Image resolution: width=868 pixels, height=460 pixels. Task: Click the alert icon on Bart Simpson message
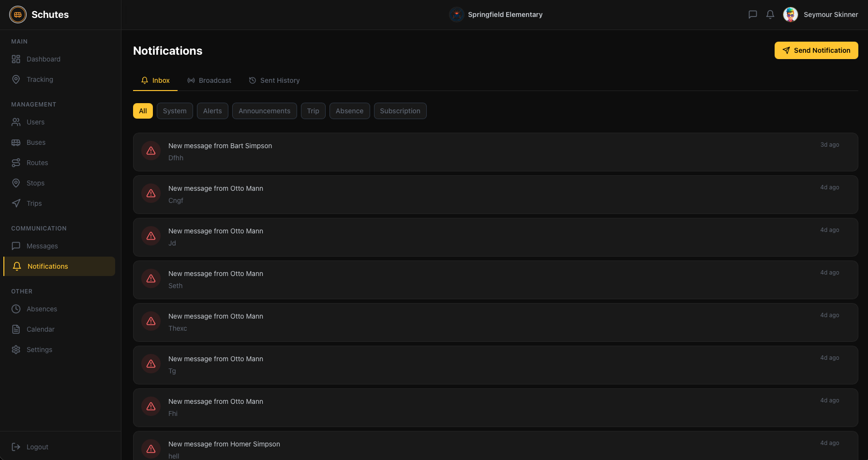tap(151, 151)
